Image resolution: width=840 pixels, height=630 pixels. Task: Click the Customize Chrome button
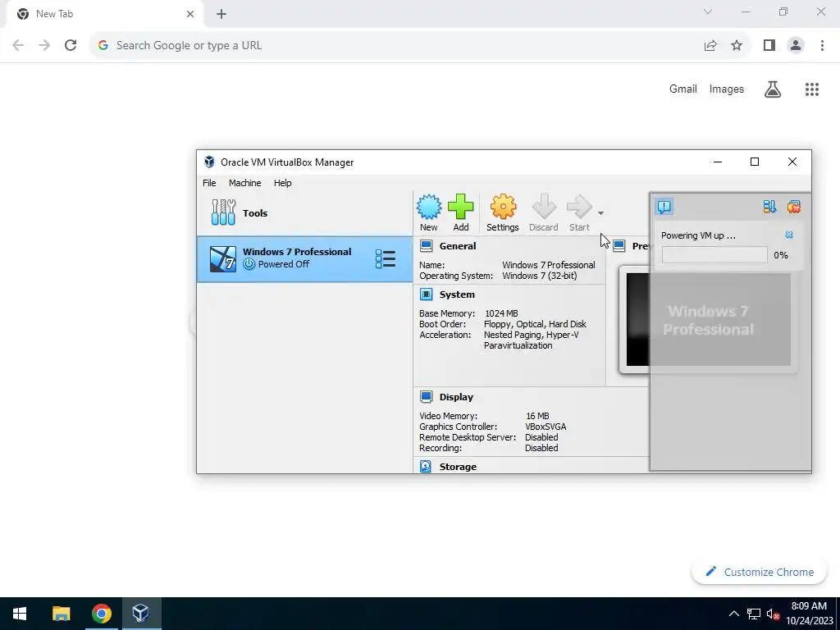click(x=759, y=572)
